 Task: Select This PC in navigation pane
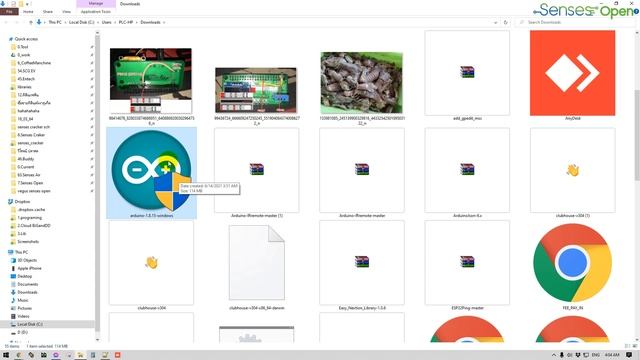pyautogui.click(x=21, y=252)
